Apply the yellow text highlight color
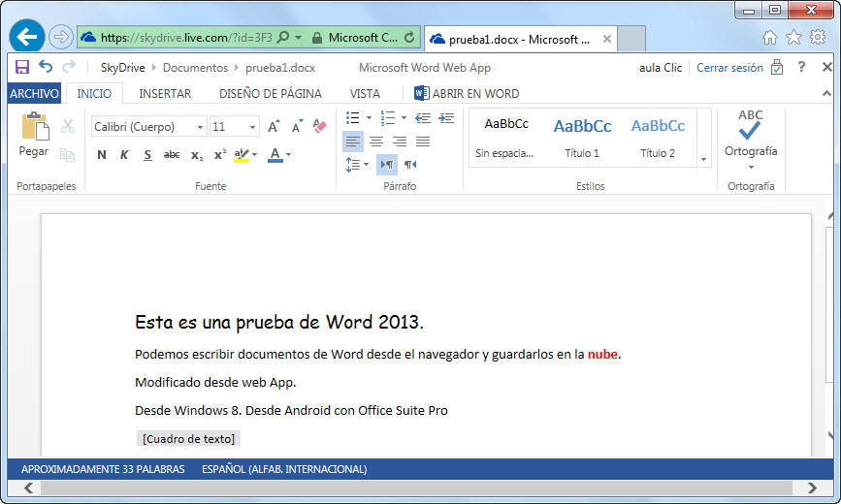The image size is (841, 504). [x=243, y=155]
